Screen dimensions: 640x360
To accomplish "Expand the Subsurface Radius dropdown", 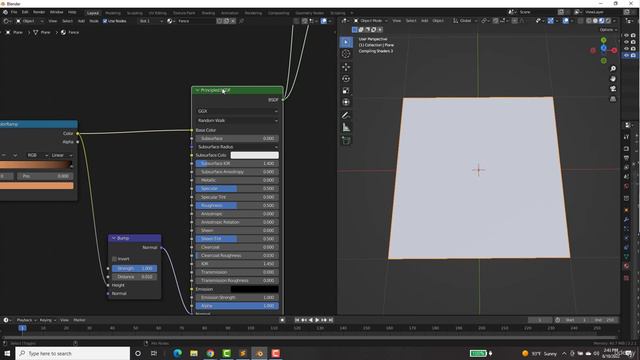I will (237, 147).
